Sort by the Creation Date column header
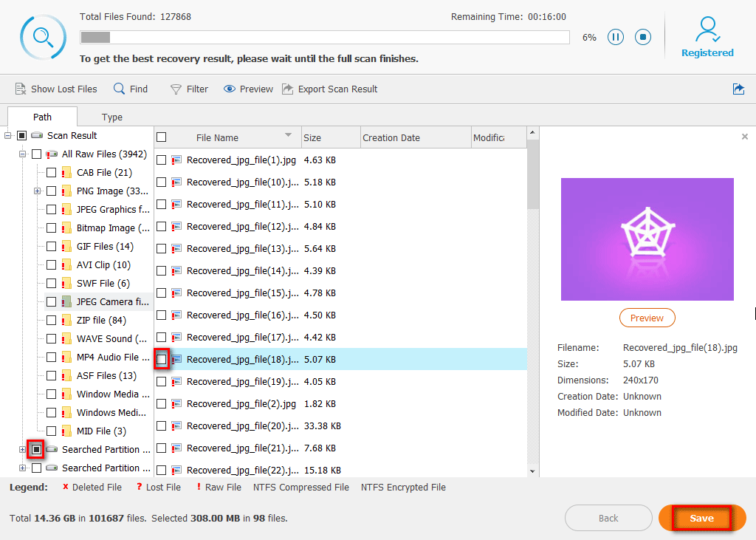756x540 pixels. tap(416, 137)
